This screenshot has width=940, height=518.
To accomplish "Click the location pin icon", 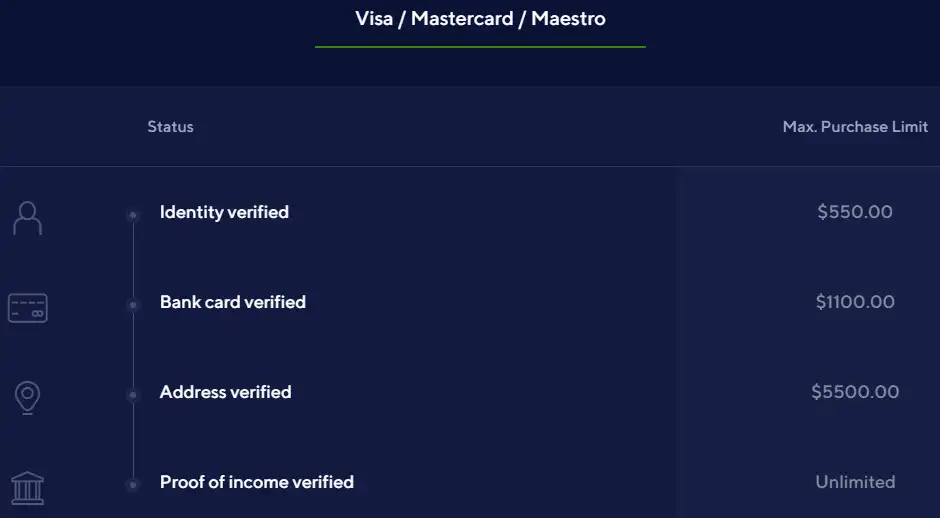I will click(28, 398).
